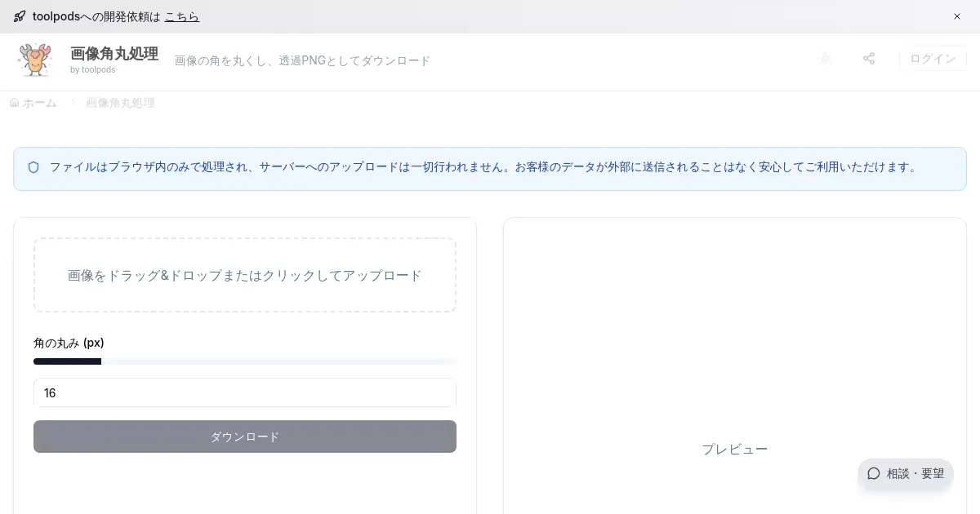Click the chat bubble icon for 相談・要望
The height and width of the screenshot is (514, 980).
coord(874,473)
